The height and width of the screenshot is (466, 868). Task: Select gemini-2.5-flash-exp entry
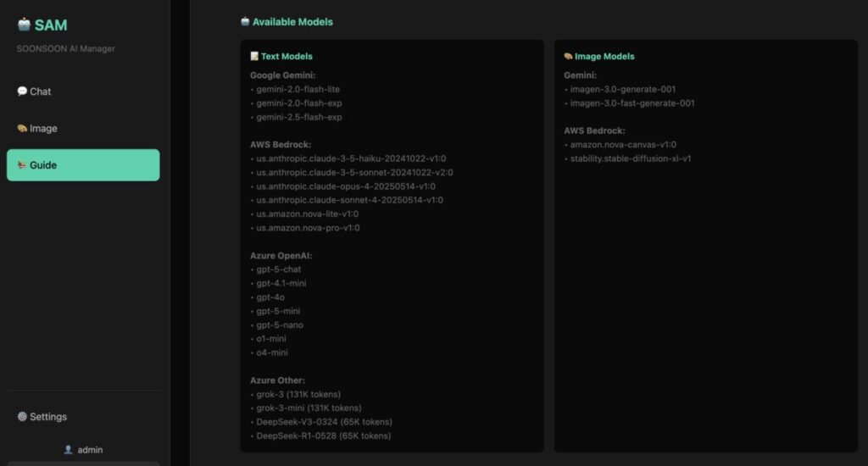pos(299,117)
